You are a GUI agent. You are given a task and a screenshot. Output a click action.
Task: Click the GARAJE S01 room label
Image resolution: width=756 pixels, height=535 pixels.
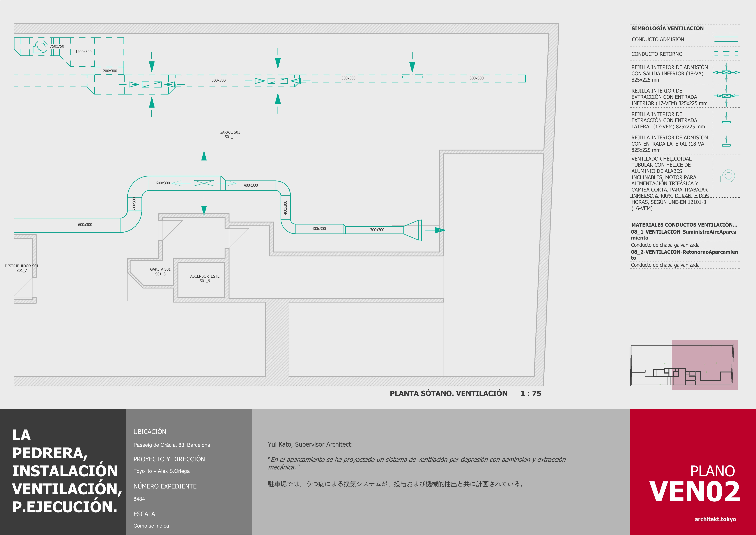(230, 134)
